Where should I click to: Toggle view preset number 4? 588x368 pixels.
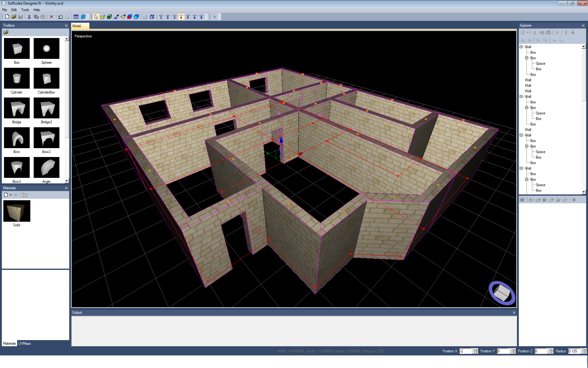click(x=181, y=17)
